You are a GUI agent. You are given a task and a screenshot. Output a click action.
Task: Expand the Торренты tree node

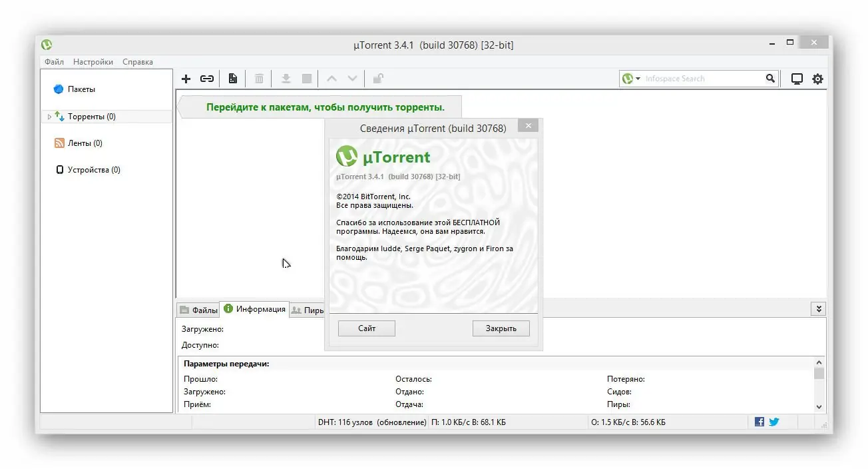[49, 117]
